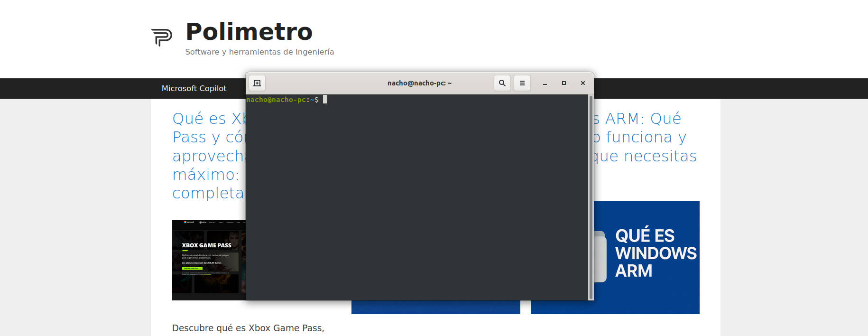Click the terminal search magnifier icon
The height and width of the screenshot is (336, 868).
point(502,83)
